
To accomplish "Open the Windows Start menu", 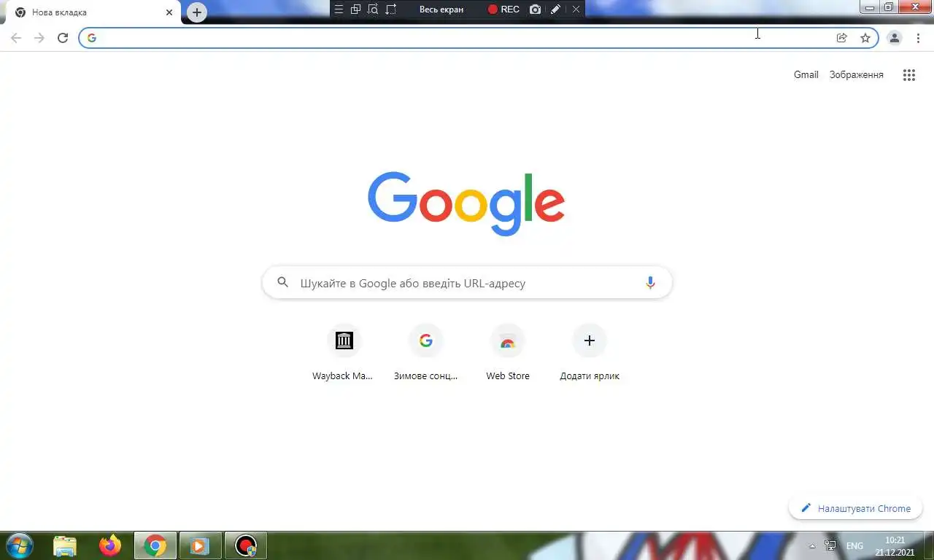I will (19, 545).
